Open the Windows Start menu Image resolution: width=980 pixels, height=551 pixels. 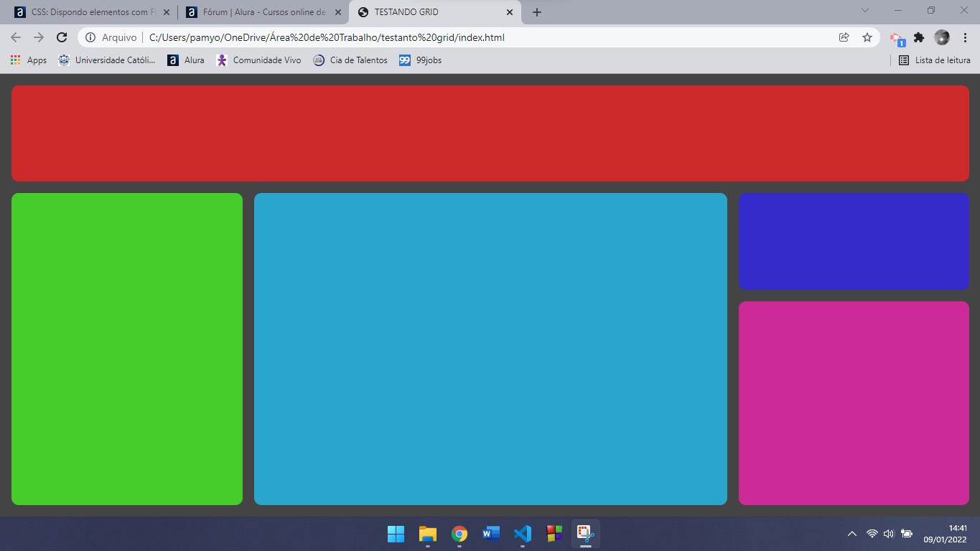(396, 534)
